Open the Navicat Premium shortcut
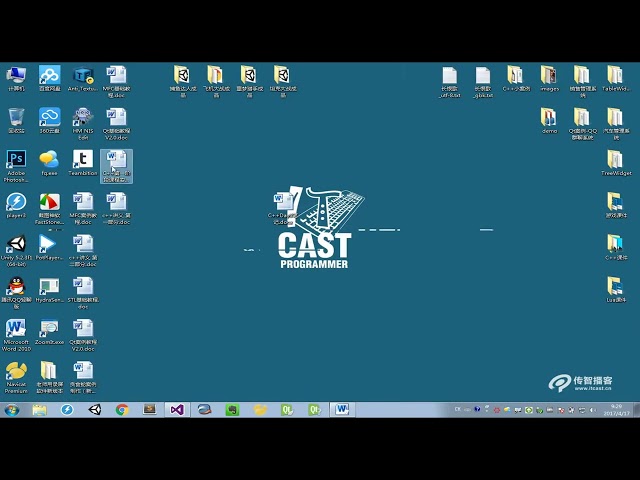This screenshot has width=640, height=480. point(16,372)
